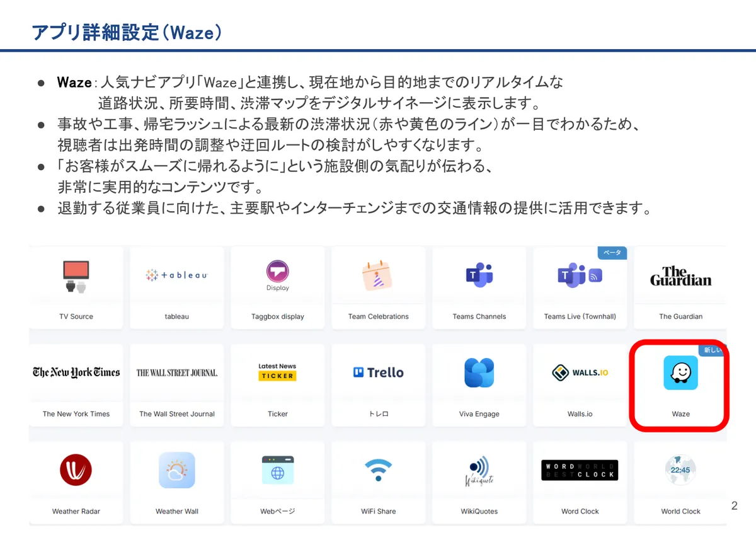Image resolution: width=756 pixels, height=535 pixels.
Task: Choose the Weather Wall cloud icon
Action: click(177, 470)
